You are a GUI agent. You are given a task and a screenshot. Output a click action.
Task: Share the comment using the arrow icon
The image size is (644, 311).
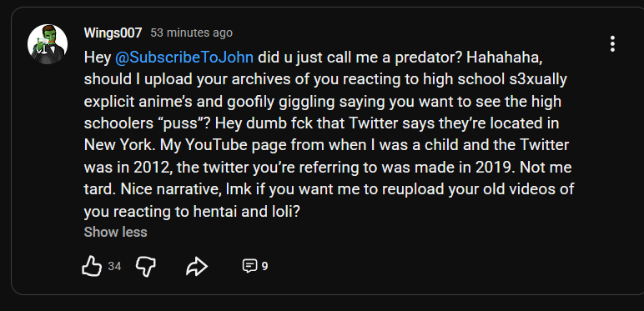click(x=197, y=266)
